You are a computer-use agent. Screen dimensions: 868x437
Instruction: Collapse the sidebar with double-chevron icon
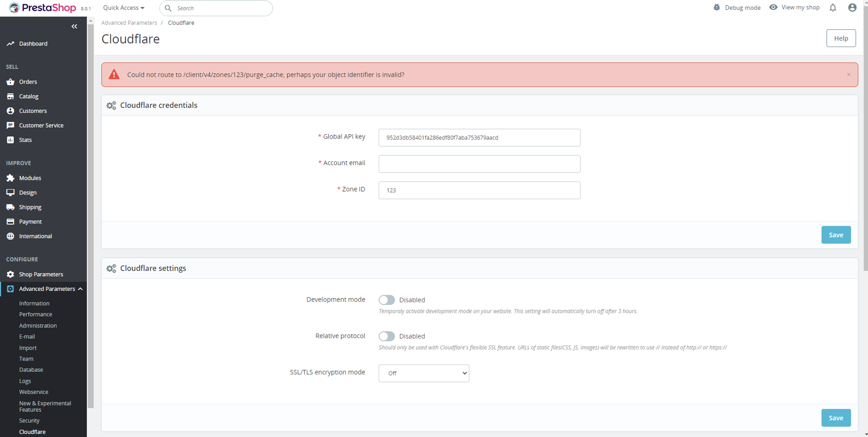coord(74,26)
